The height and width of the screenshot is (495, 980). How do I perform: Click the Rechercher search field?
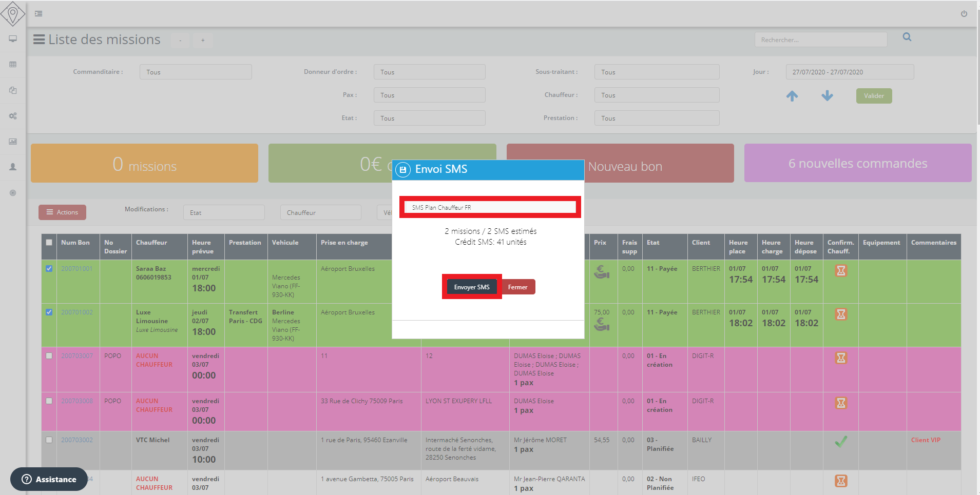(x=820, y=40)
